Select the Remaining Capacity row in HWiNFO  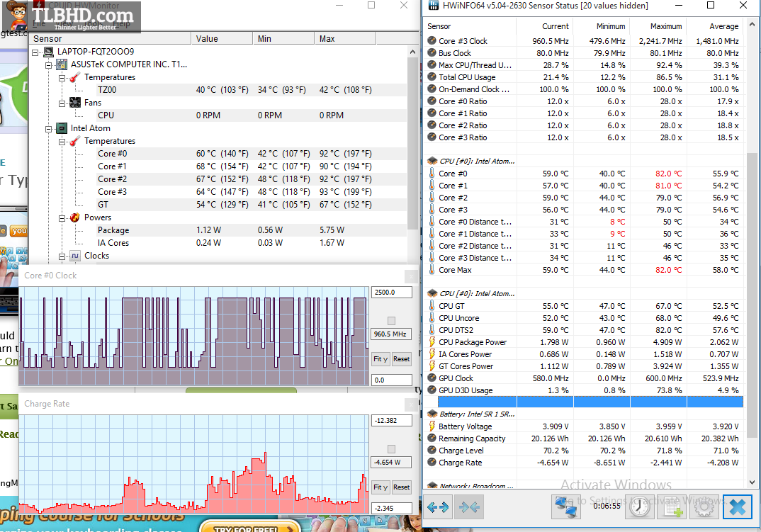[x=585, y=438]
